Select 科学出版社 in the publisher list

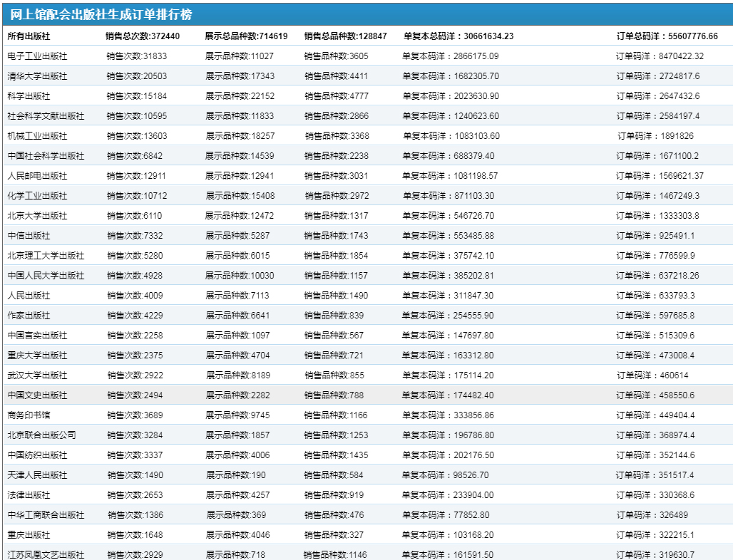click(x=29, y=96)
